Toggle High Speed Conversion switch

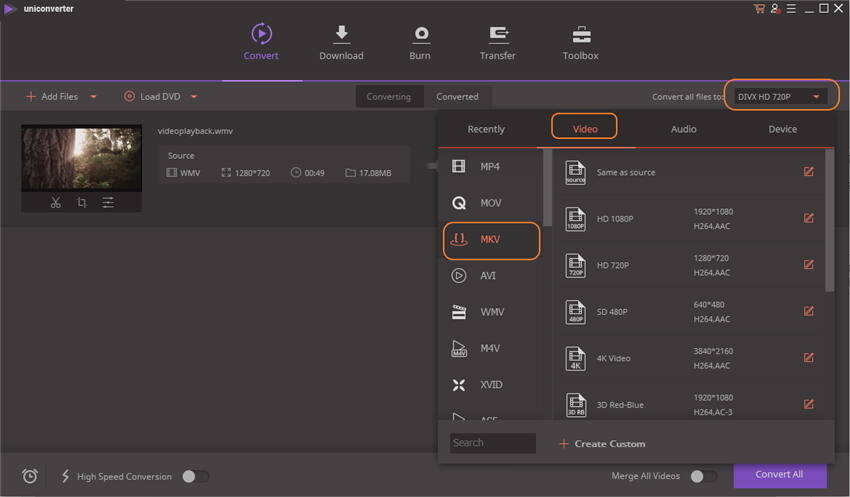pyautogui.click(x=196, y=476)
